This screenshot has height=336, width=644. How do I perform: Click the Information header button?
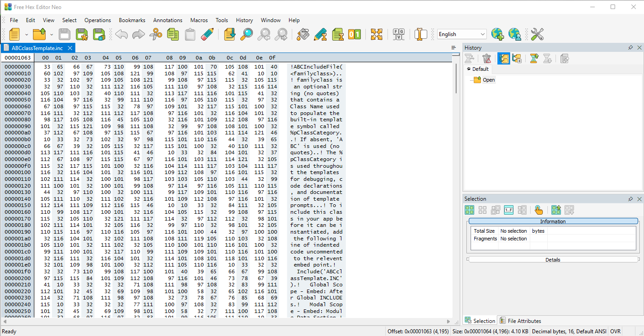pos(553,221)
